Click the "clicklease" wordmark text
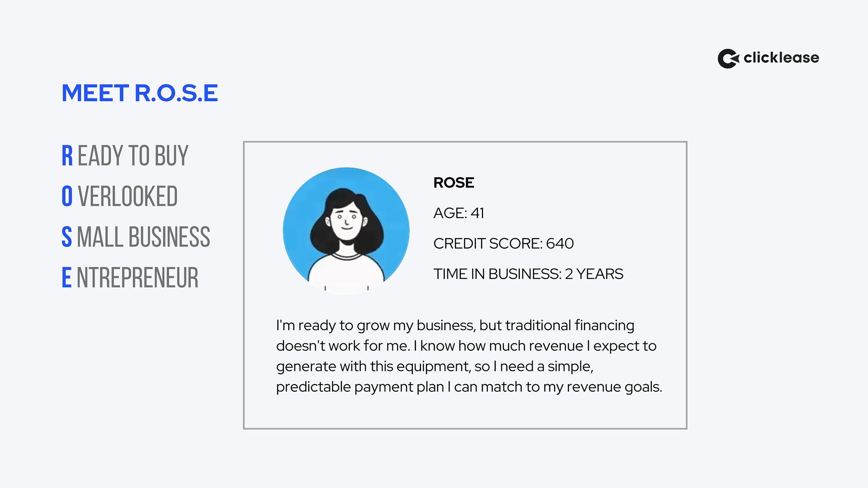 [781, 58]
